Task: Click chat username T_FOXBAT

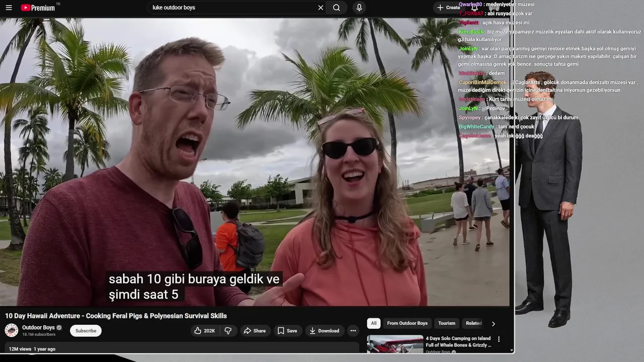Action: (471, 14)
